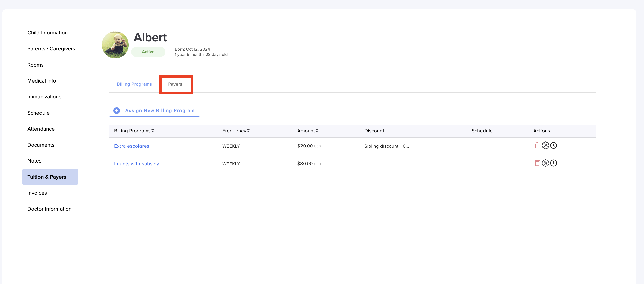The image size is (644, 284).
Task: Navigate to Invoices in sidebar
Action: [37, 193]
